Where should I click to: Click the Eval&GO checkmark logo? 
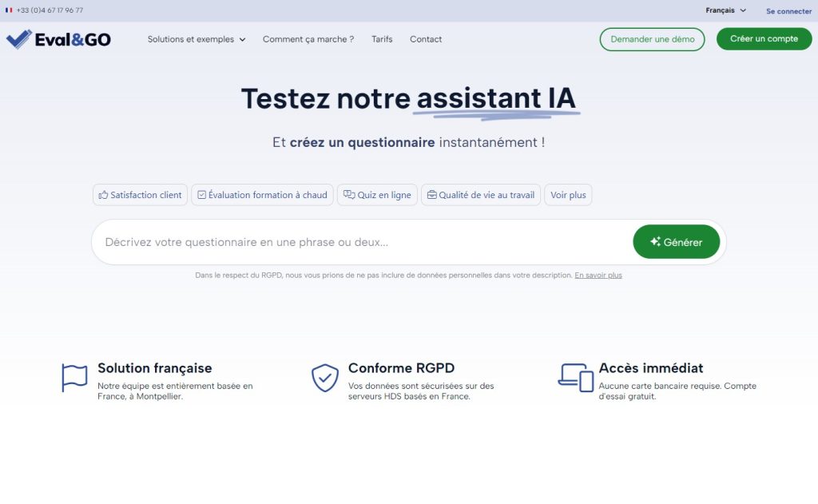(19, 39)
